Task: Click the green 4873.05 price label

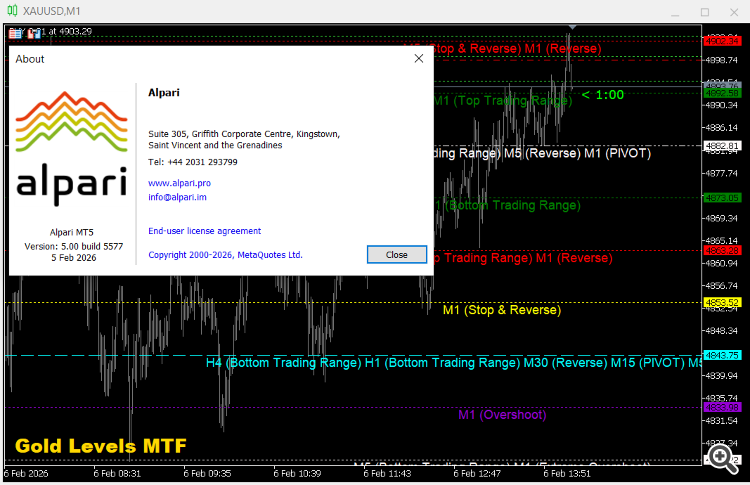Action: tap(722, 198)
